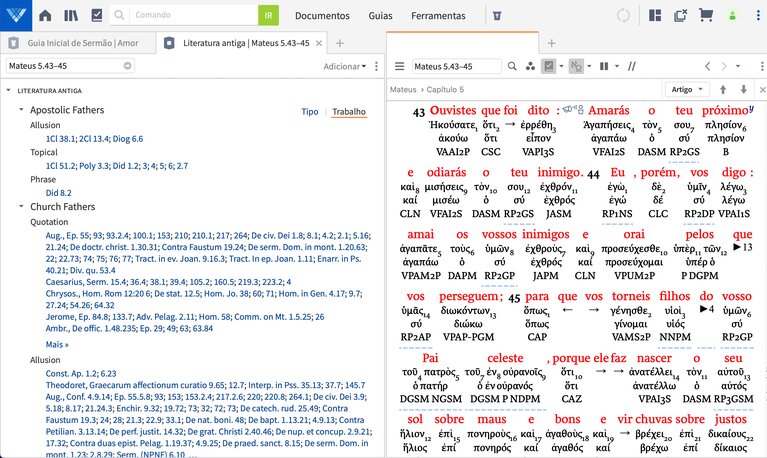Open the Const. Ap. 1.2 link
The width and height of the screenshot is (767, 458).
coord(70,373)
